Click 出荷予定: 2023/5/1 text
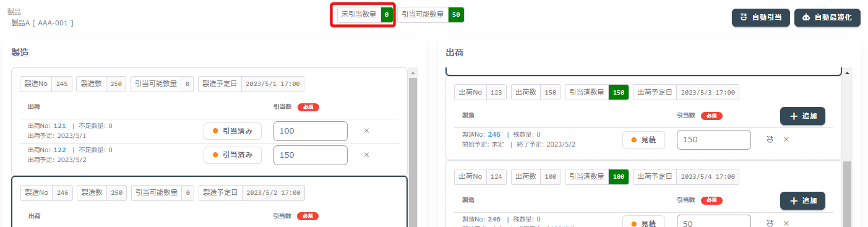Image resolution: width=868 pixels, height=227 pixels. point(57,135)
